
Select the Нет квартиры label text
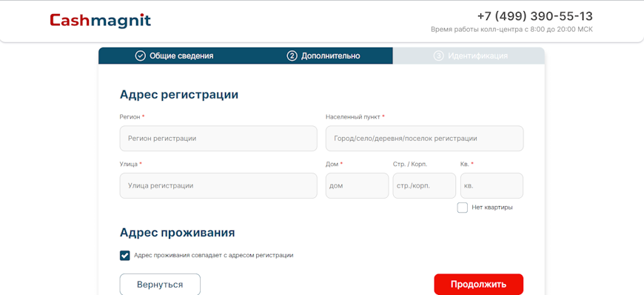tap(492, 208)
